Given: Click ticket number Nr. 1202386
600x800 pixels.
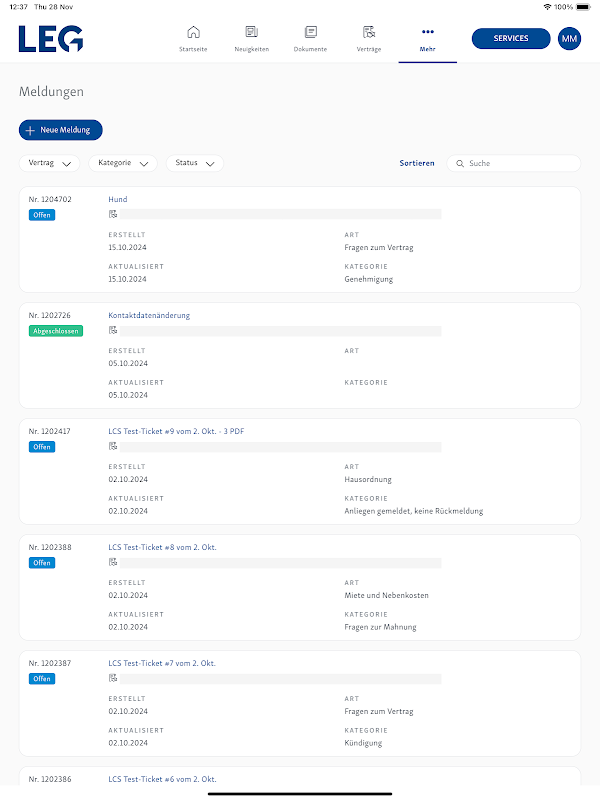Looking at the screenshot, I should [x=50, y=779].
